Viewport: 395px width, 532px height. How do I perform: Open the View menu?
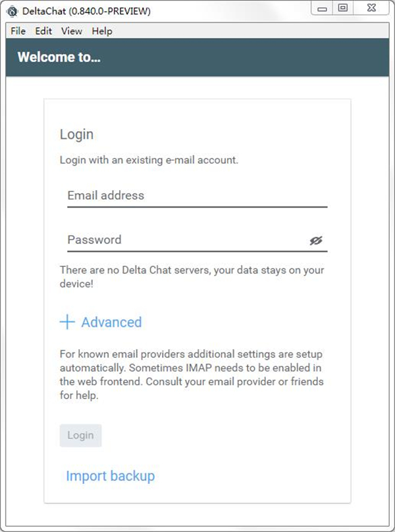tap(72, 31)
